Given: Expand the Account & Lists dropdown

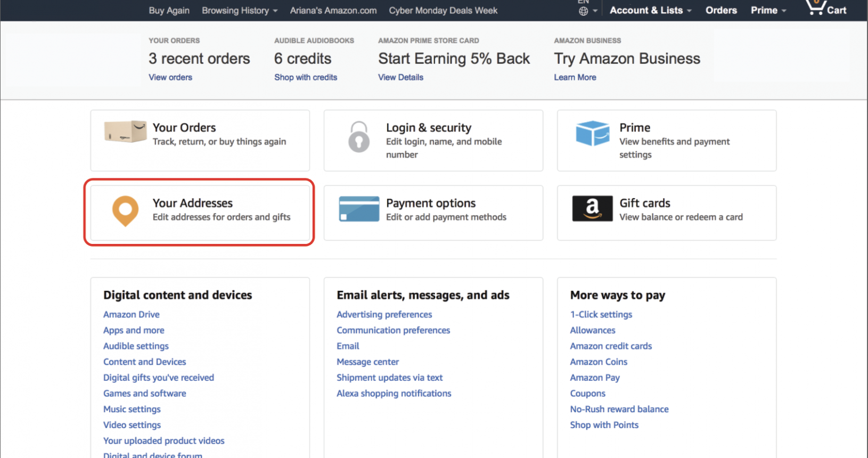Looking at the screenshot, I should (x=650, y=10).
